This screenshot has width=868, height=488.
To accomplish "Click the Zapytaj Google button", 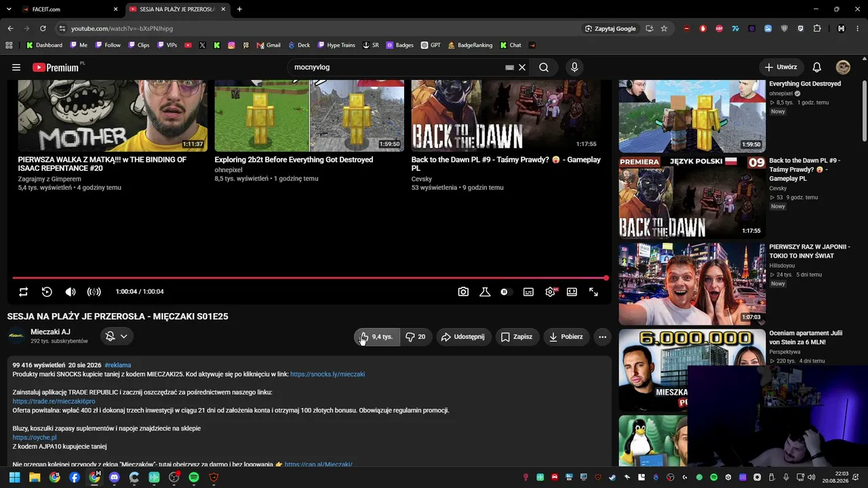I will coord(610,28).
